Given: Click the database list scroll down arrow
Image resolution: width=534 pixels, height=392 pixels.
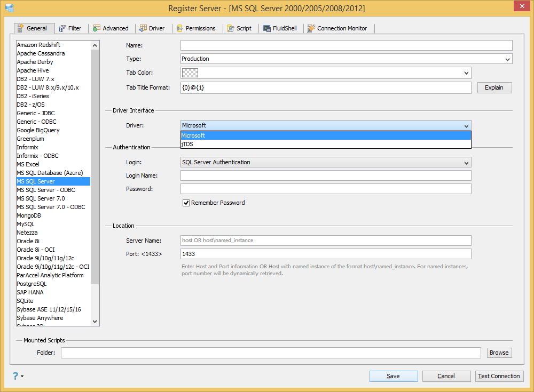Looking at the screenshot, I should tap(95, 321).
